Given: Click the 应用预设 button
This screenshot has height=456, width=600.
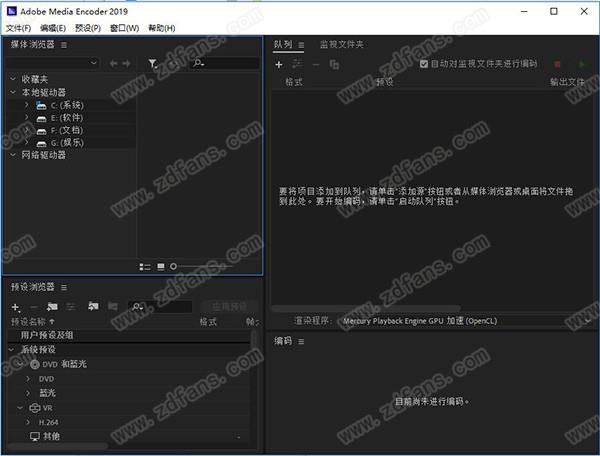Looking at the screenshot, I should (x=229, y=307).
